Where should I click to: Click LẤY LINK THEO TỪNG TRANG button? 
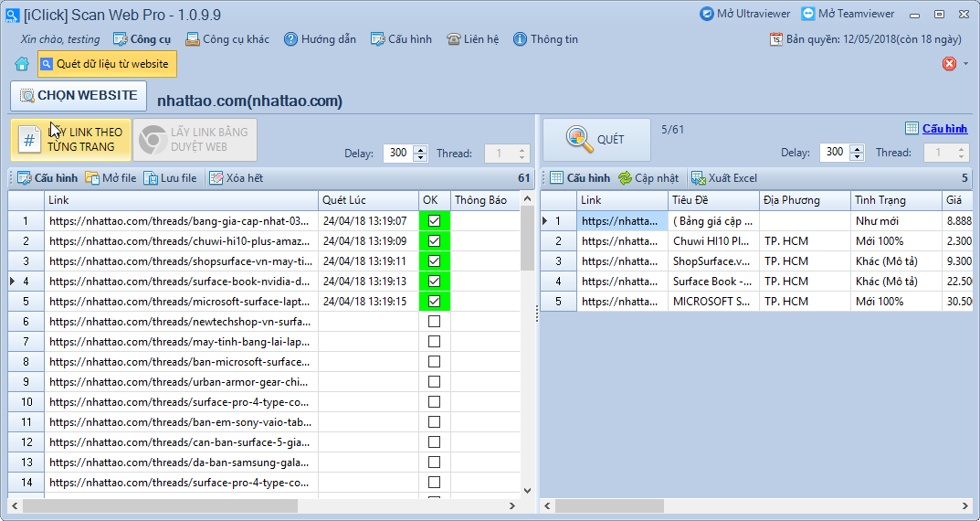[x=70, y=140]
